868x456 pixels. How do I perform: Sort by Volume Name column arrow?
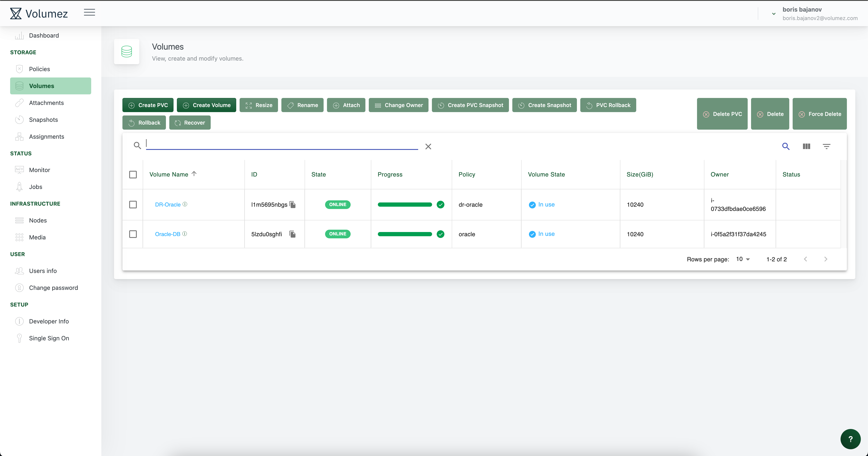point(194,174)
